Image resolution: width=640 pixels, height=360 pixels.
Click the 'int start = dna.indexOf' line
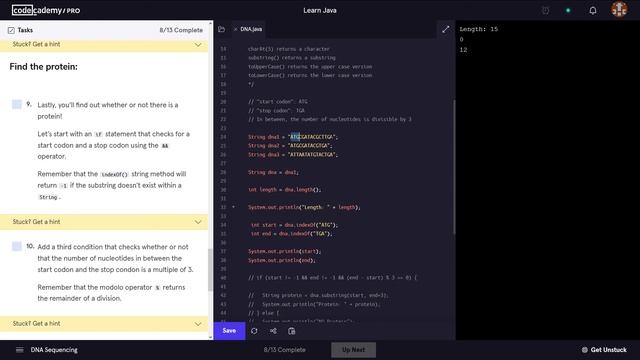pos(294,225)
